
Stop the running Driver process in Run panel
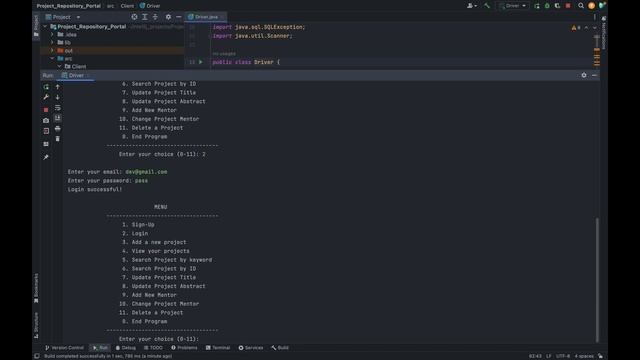46,110
